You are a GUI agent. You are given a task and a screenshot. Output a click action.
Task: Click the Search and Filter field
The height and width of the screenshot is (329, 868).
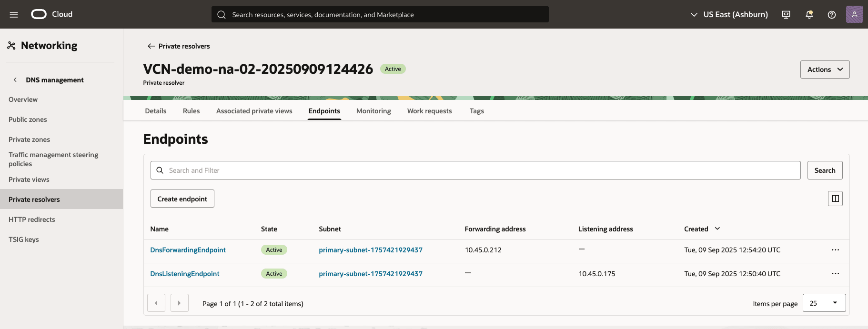tap(476, 170)
